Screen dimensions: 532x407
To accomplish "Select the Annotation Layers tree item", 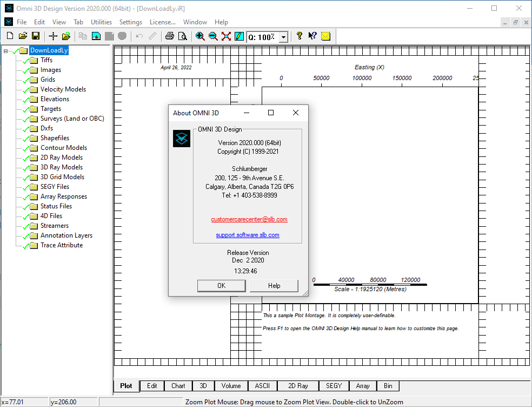I will pos(66,235).
